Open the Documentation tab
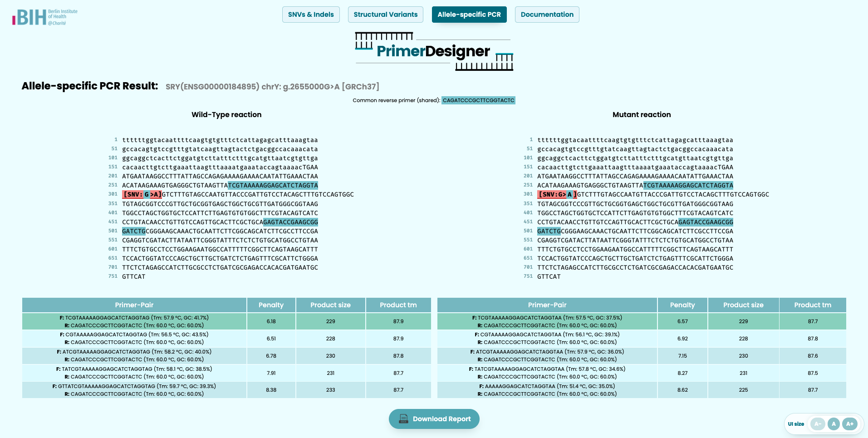The height and width of the screenshot is (438, 868). click(547, 15)
